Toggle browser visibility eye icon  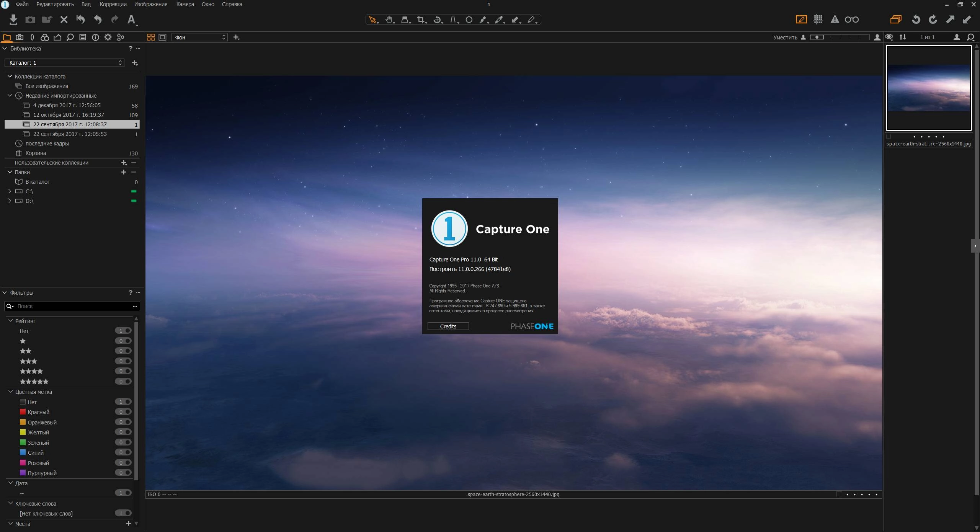click(x=889, y=37)
